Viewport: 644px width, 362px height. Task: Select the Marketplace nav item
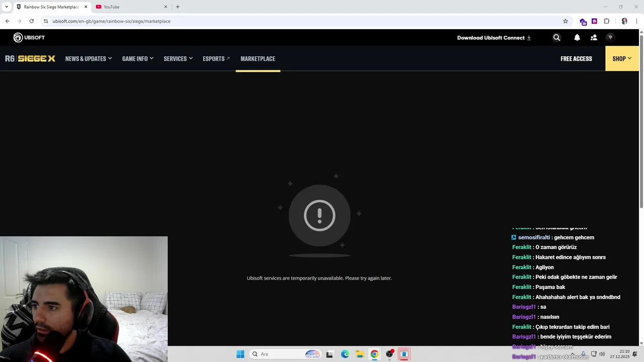pos(258,59)
